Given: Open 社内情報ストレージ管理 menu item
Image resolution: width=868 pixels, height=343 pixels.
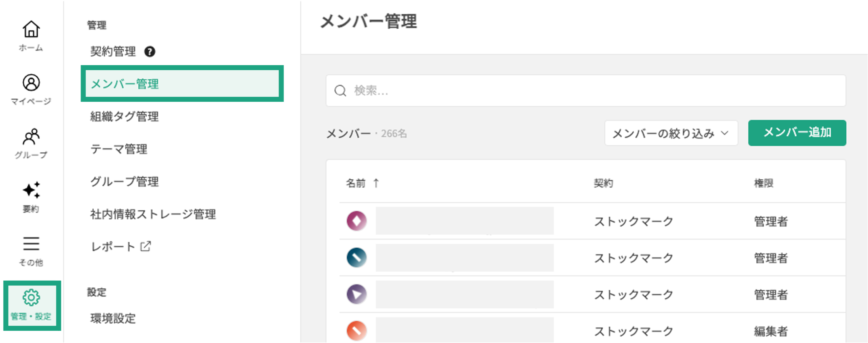Looking at the screenshot, I should pyautogui.click(x=153, y=214).
